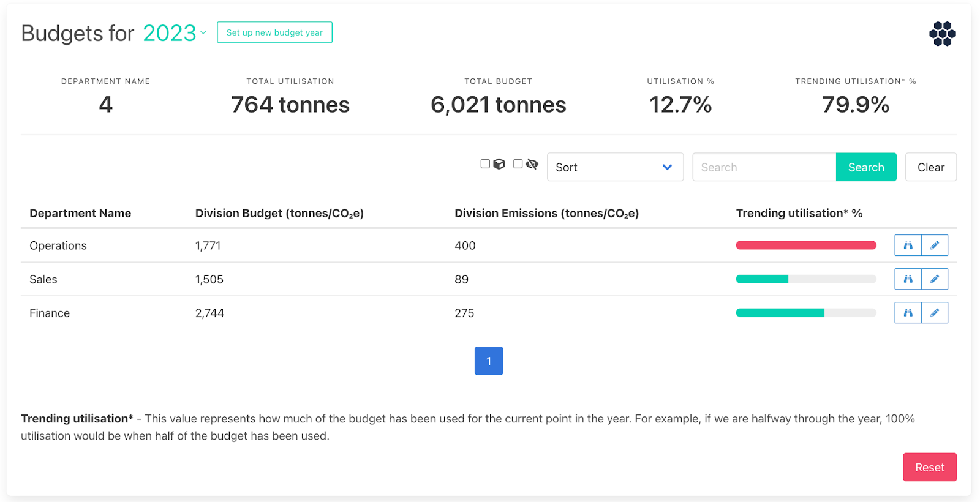The width and height of the screenshot is (980, 502).
Task: Click 'Set up new budget year' button
Action: (x=274, y=32)
